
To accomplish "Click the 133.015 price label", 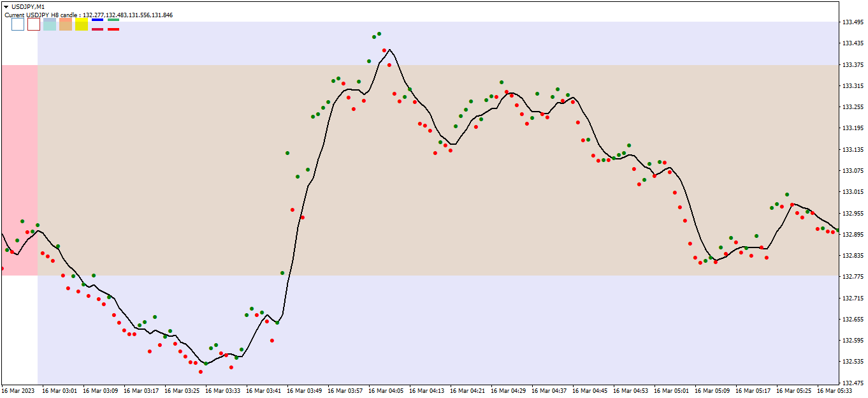I will (852, 192).
